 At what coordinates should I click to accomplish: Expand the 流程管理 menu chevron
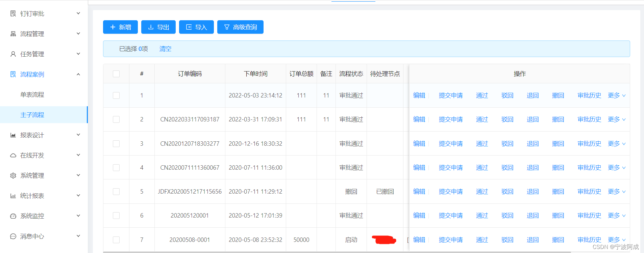(x=78, y=34)
